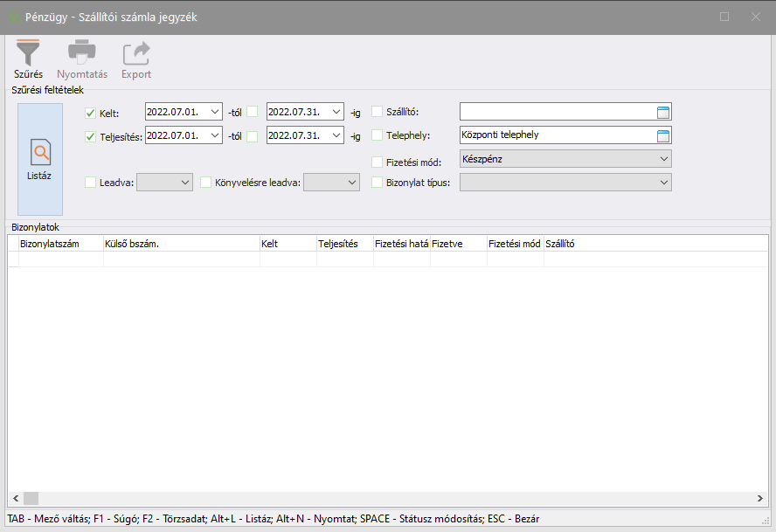The width and height of the screenshot is (776, 532).
Task: Click the horizontal scrollbar right arrow
Action: tap(760, 498)
